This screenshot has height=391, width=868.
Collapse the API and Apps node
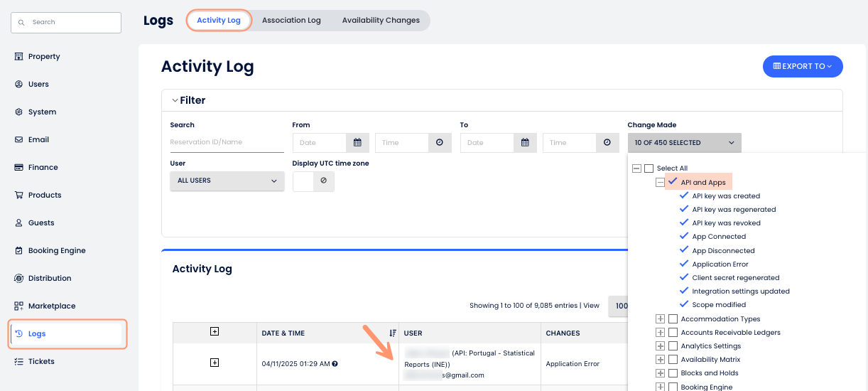661,182
